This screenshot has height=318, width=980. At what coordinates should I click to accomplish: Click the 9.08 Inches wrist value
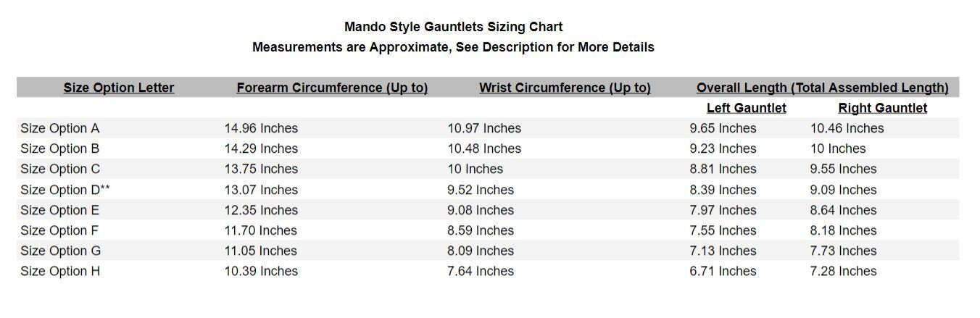point(481,210)
